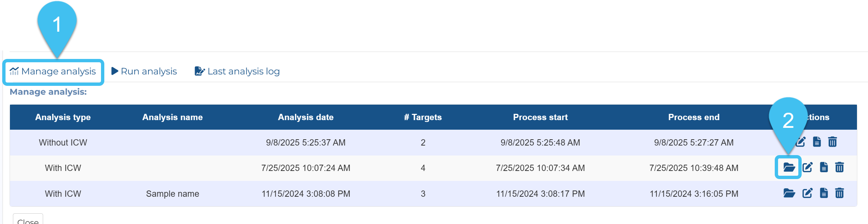The height and width of the screenshot is (224, 868).
Task: Delete the 7/25/2025 With ICW analysis
Action: tap(839, 168)
